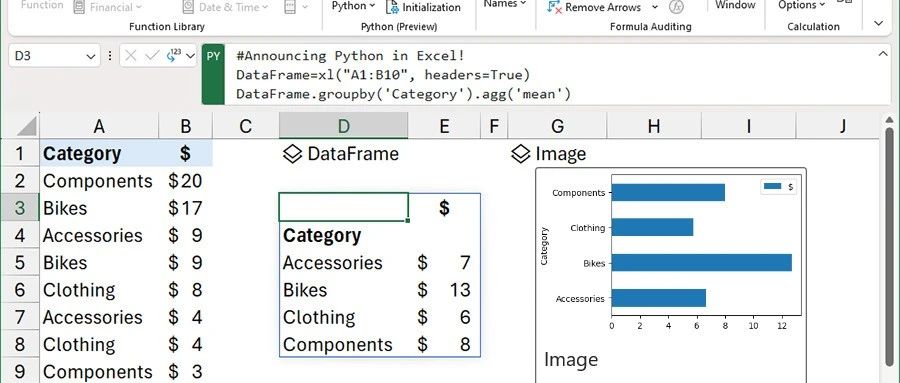Expand the Remove Arrows dropdown arrow
Image resolution: width=900 pixels, height=383 pixels.
(x=655, y=7)
